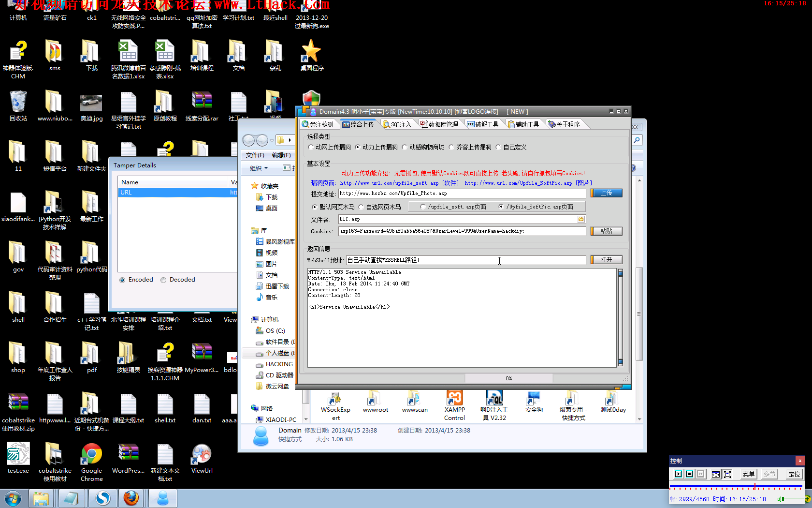Viewport: 812px width, 508px height.
Task: Select 乔客上传漏洞 radio option
Action: [x=470, y=147]
